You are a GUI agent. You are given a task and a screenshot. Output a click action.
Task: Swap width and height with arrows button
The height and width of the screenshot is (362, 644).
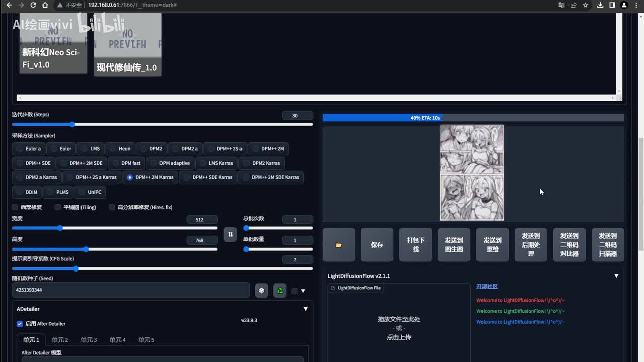pos(230,234)
